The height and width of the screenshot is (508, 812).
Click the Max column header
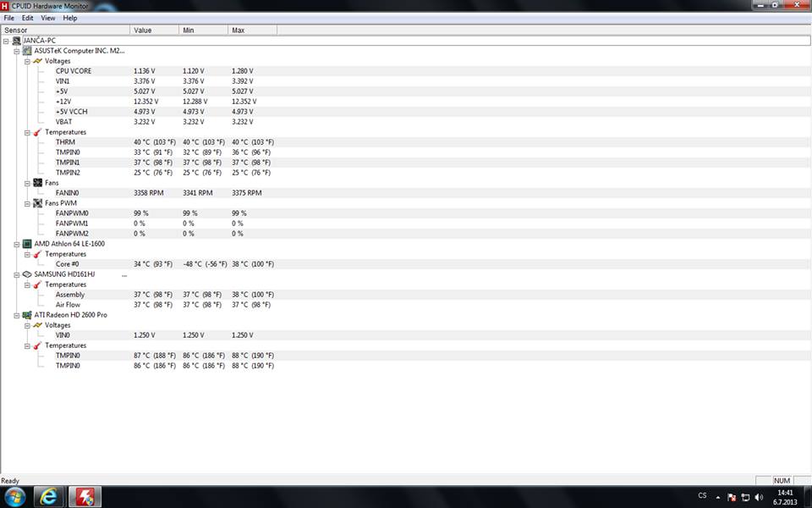(x=252, y=30)
